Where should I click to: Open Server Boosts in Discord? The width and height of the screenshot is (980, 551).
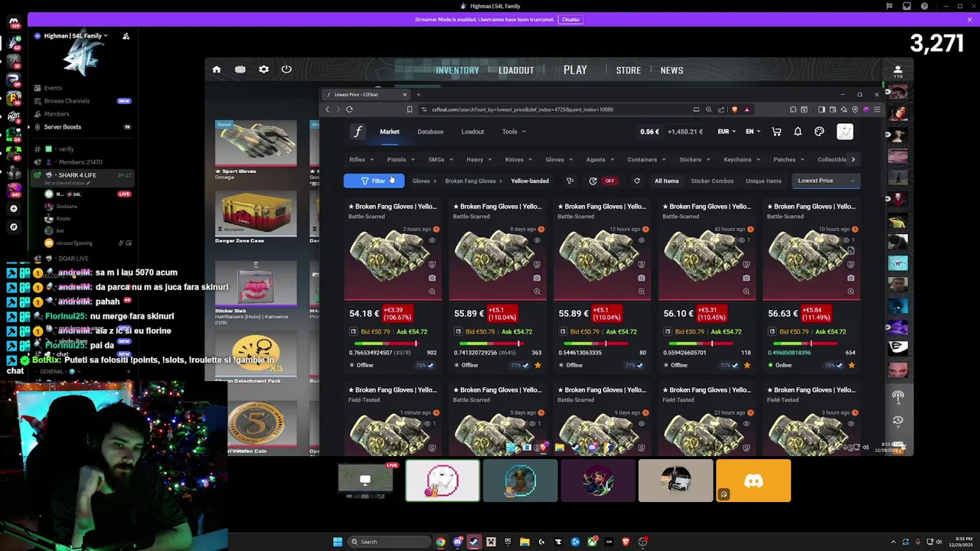point(62,127)
